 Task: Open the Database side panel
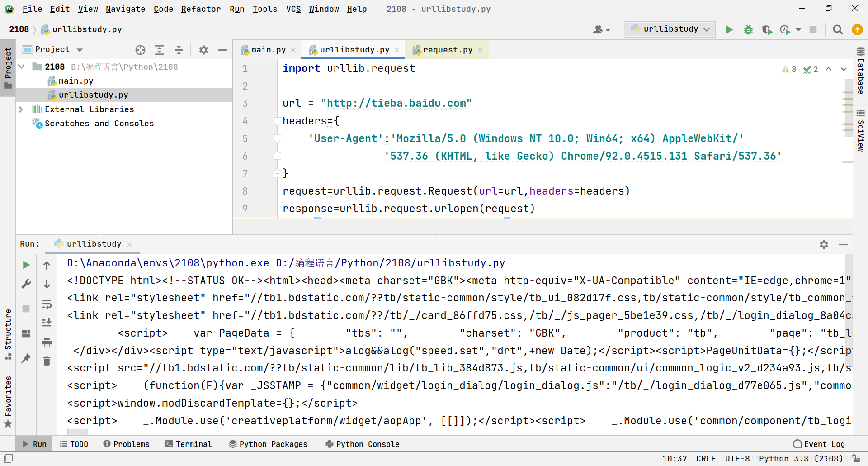[x=860, y=70]
